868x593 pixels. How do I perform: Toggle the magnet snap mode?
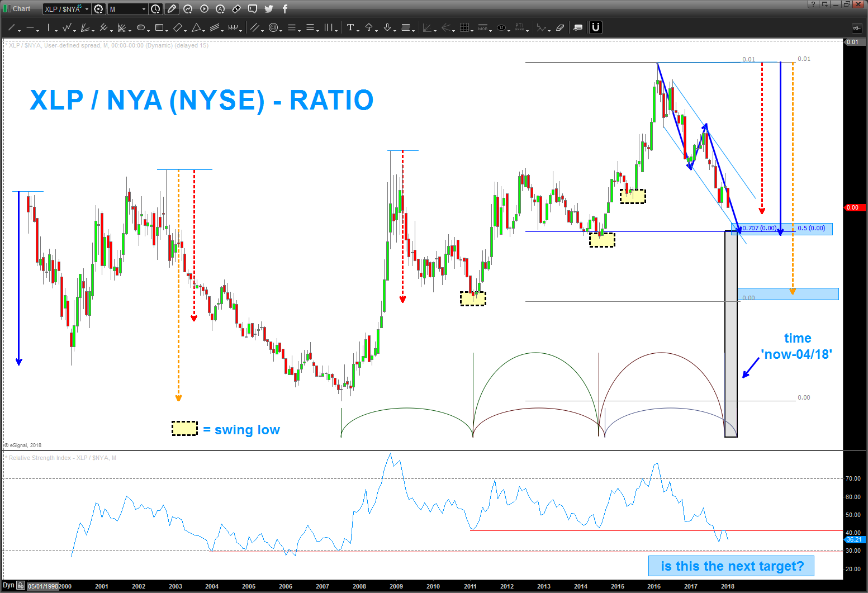click(595, 27)
